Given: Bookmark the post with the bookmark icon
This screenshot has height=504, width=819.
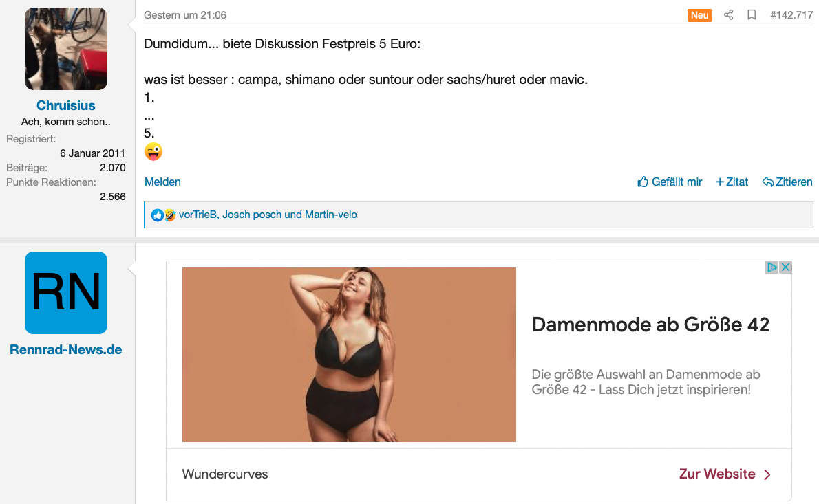Looking at the screenshot, I should [x=752, y=15].
